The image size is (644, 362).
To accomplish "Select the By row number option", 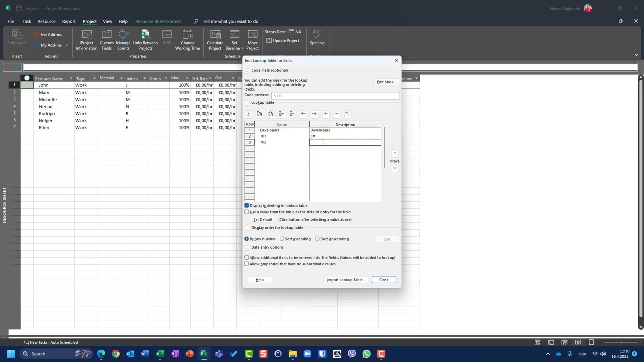I will (x=247, y=239).
